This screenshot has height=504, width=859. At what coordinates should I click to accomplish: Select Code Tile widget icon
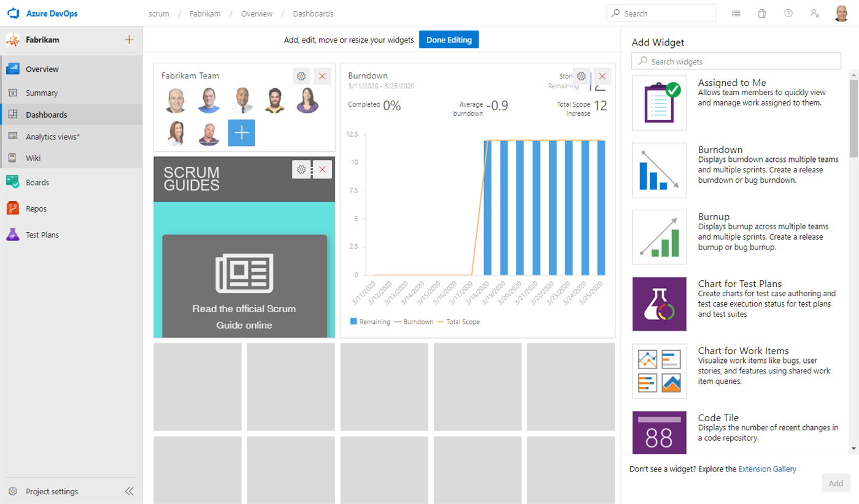(660, 432)
